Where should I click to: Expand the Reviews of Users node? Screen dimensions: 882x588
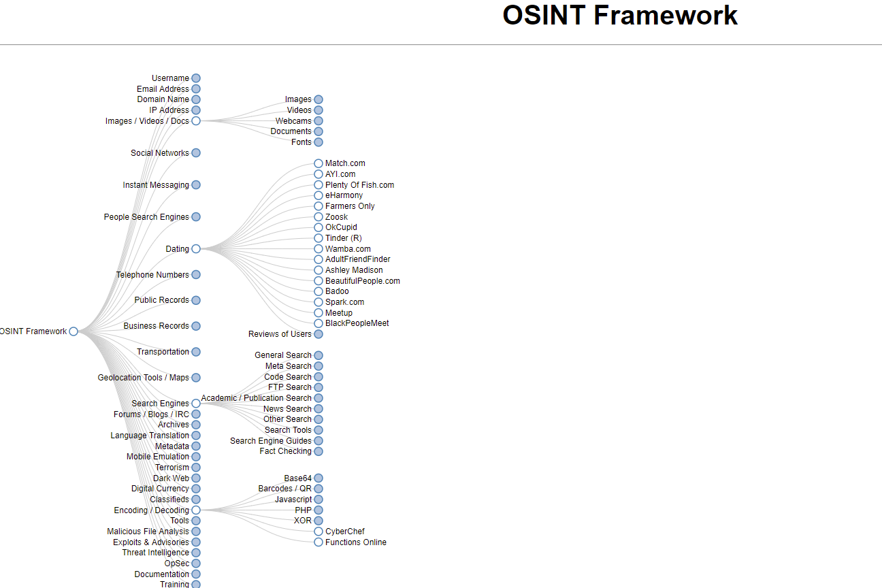318,334
